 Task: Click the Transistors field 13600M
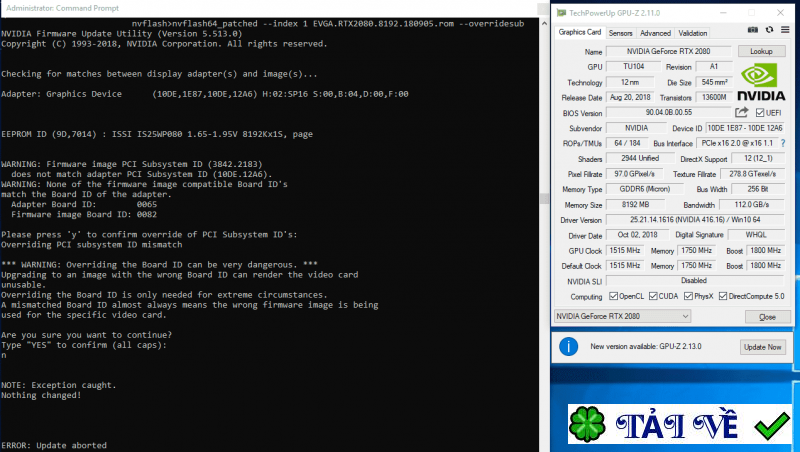714,97
